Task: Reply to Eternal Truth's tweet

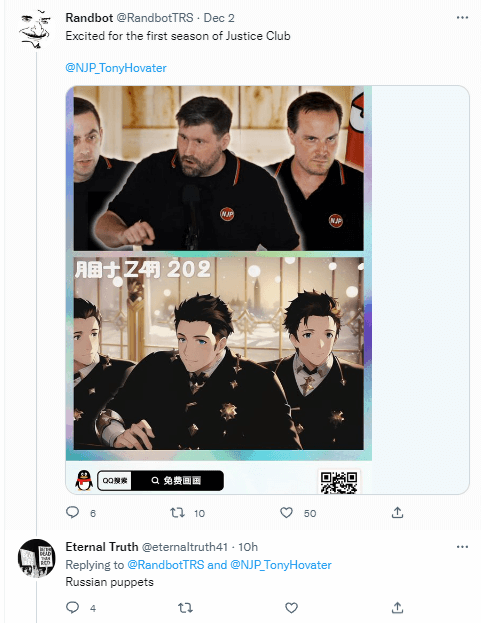Action: tap(72, 607)
